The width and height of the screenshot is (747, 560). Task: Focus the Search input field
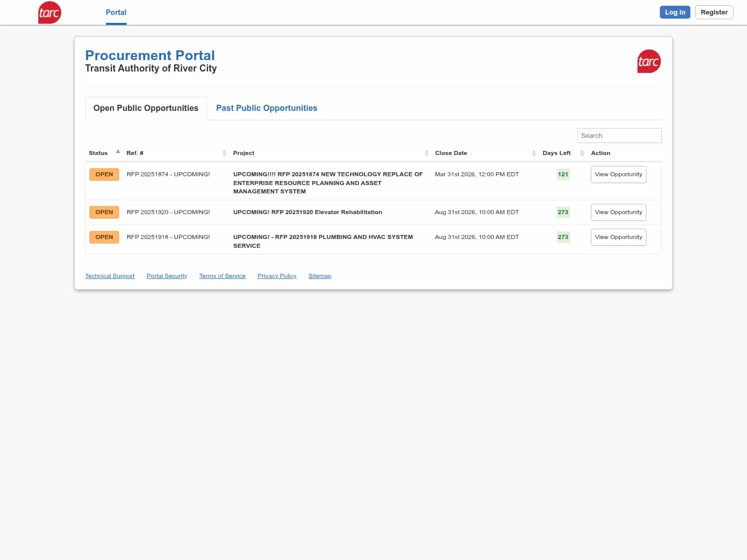619,135
